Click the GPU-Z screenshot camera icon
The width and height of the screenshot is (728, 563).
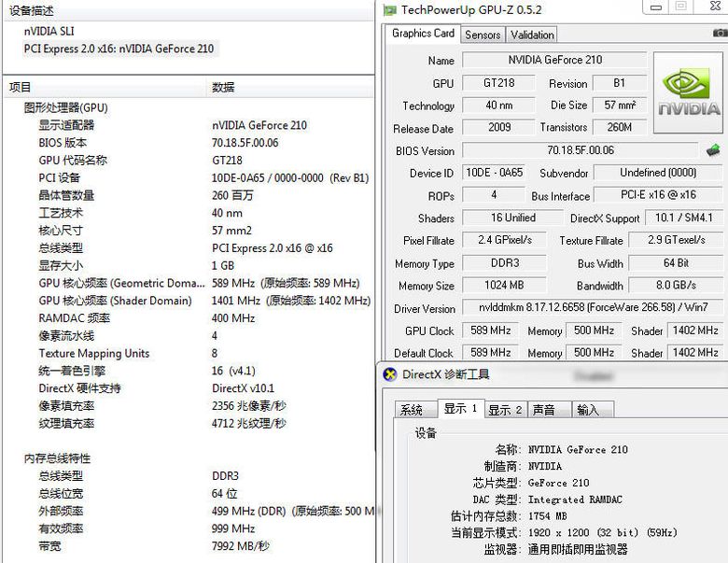click(x=721, y=34)
